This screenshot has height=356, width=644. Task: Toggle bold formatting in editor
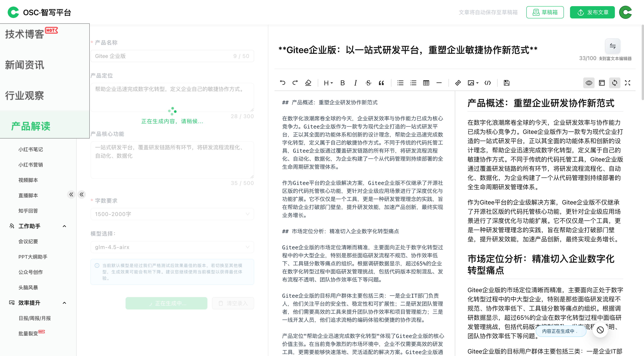click(343, 83)
